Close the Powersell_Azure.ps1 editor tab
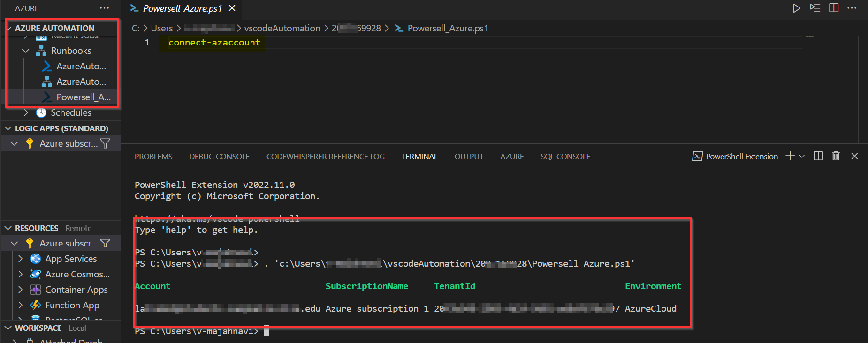868x343 pixels. [x=232, y=8]
